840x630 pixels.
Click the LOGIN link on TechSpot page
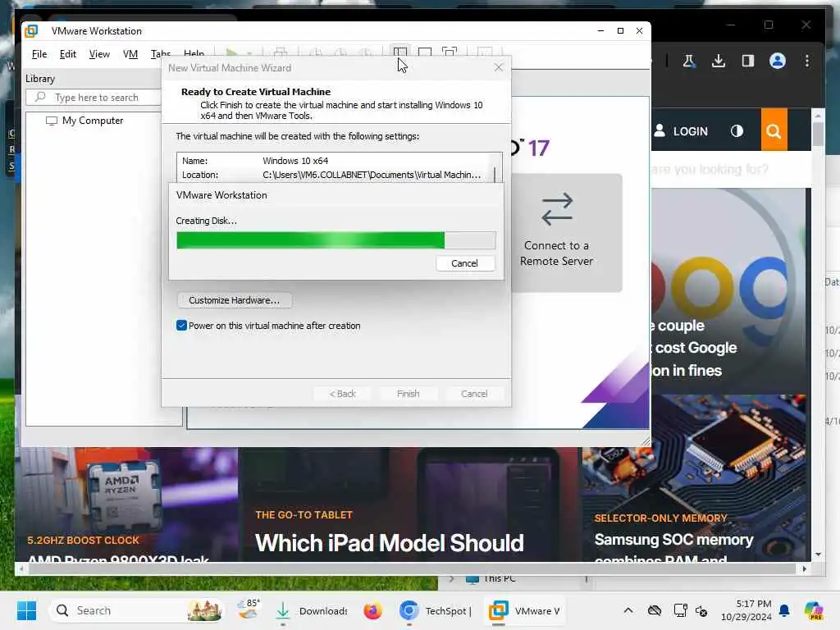point(681,131)
